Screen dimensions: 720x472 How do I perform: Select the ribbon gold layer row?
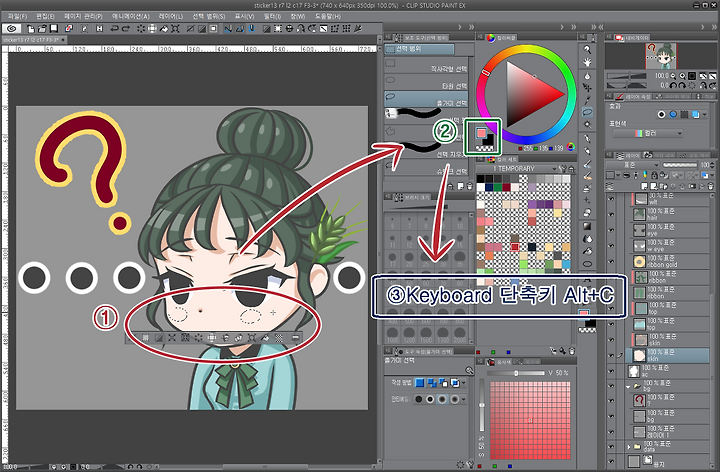(x=671, y=261)
